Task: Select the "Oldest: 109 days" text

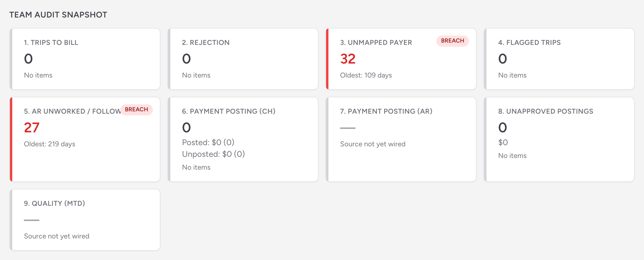Action: click(366, 75)
